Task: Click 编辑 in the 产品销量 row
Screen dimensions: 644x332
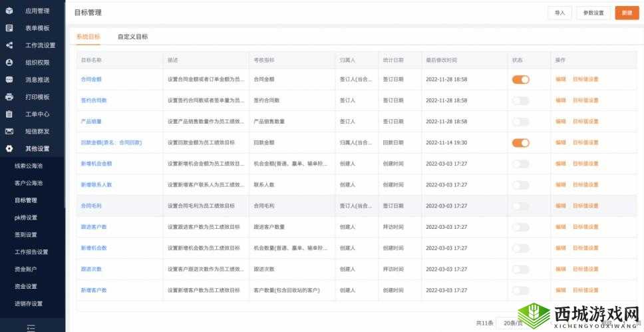Action: [x=561, y=122]
